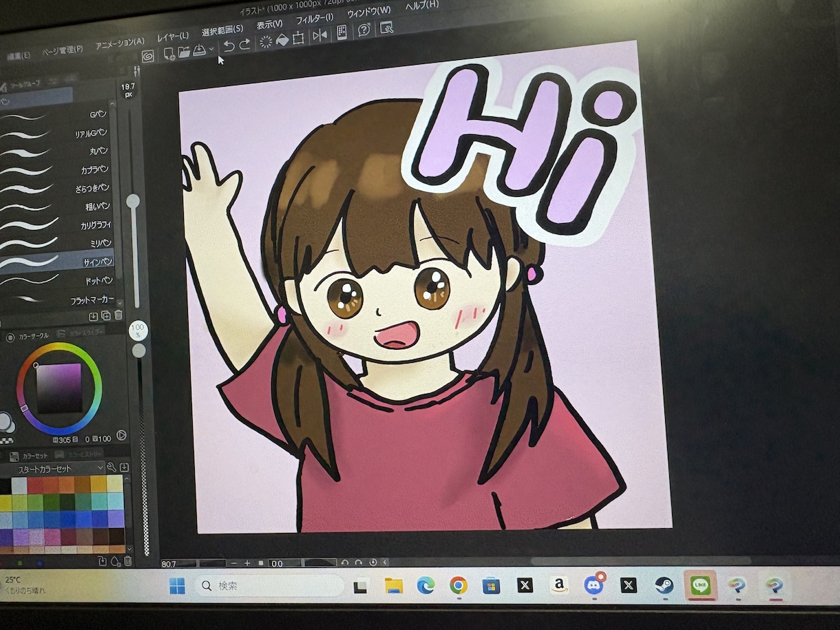Click the magnifier search icon in command bar
The image size is (840, 630).
click(x=386, y=28)
